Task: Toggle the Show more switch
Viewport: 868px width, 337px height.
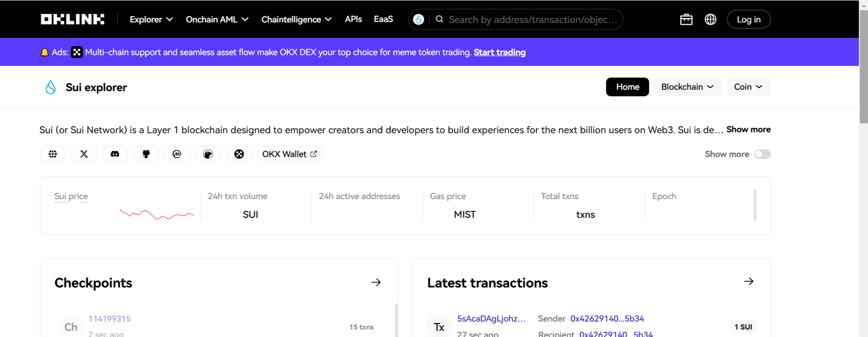Action: point(762,154)
